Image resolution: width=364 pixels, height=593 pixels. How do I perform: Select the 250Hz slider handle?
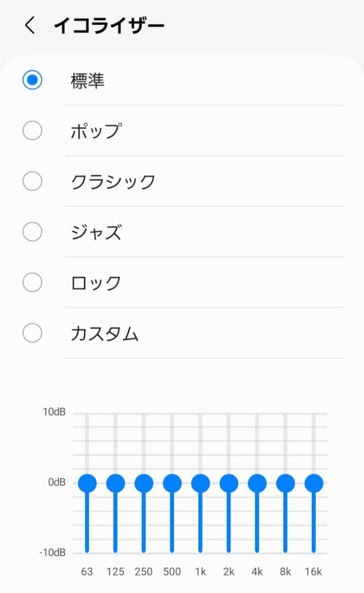[143, 484]
